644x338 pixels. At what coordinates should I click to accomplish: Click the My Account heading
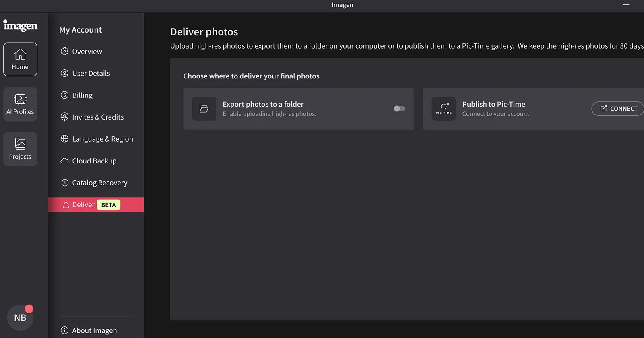80,30
